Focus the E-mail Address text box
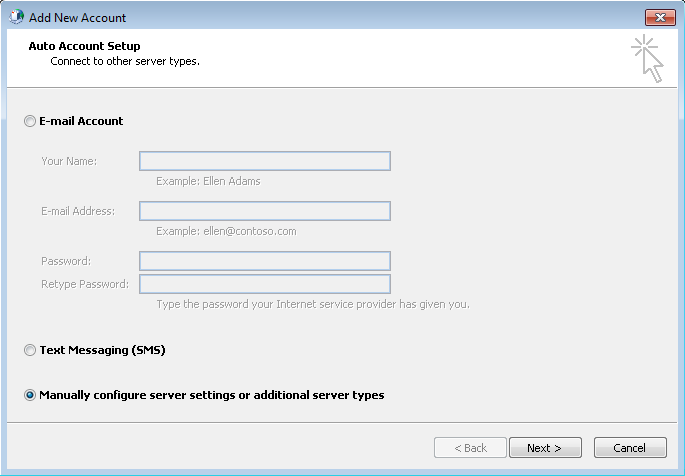Image resolution: width=685 pixels, height=476 pixels. click(265, 211)
